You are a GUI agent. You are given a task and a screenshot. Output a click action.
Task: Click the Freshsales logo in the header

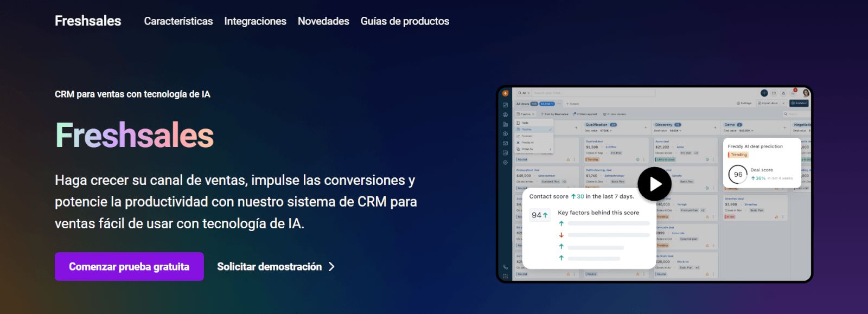(x=88, y=21)
